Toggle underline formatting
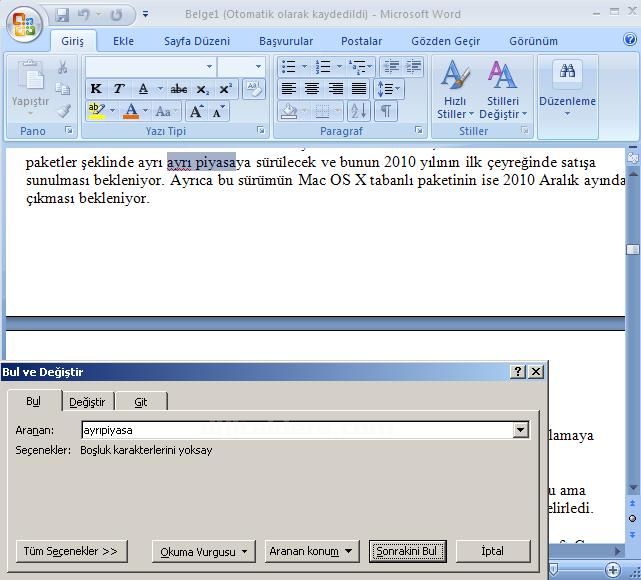Viewport: 641px width, 580px height. click(x=143, y=89)
